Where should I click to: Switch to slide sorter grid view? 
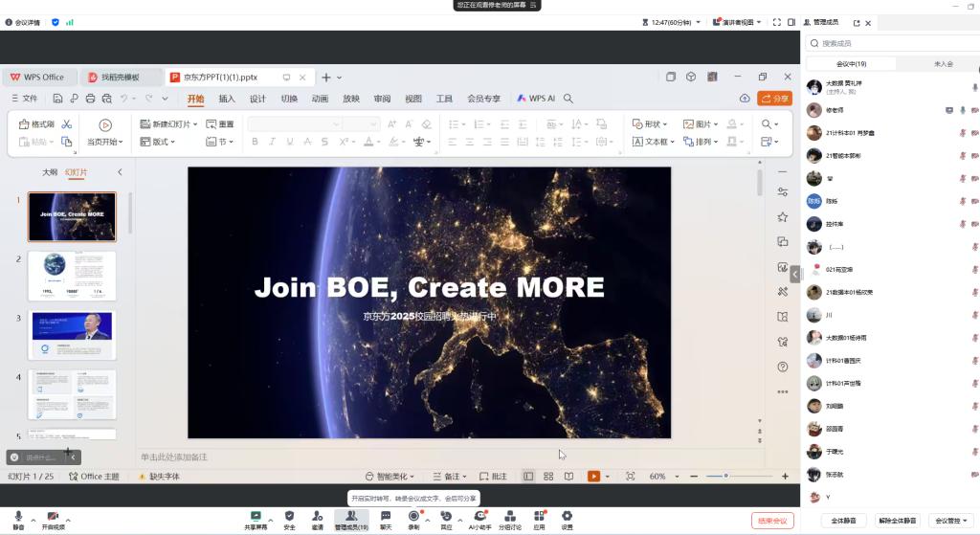pos(548,476)
